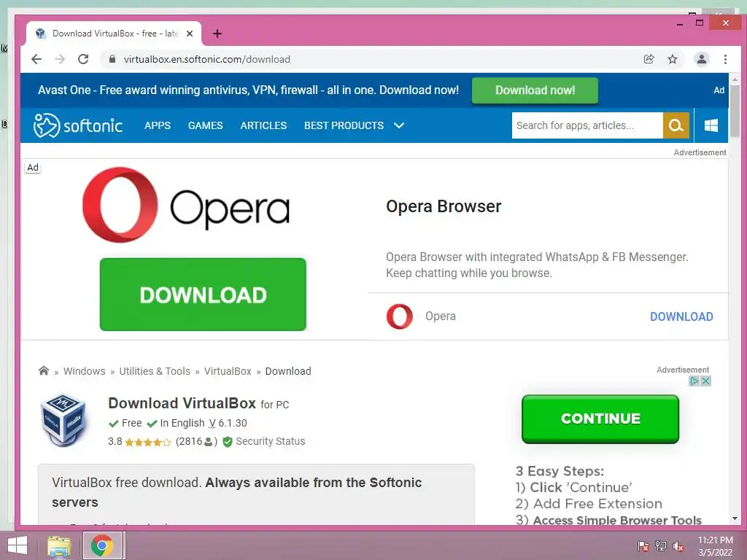Click the Download VirtualBox heading

click(x=182, y=403)
